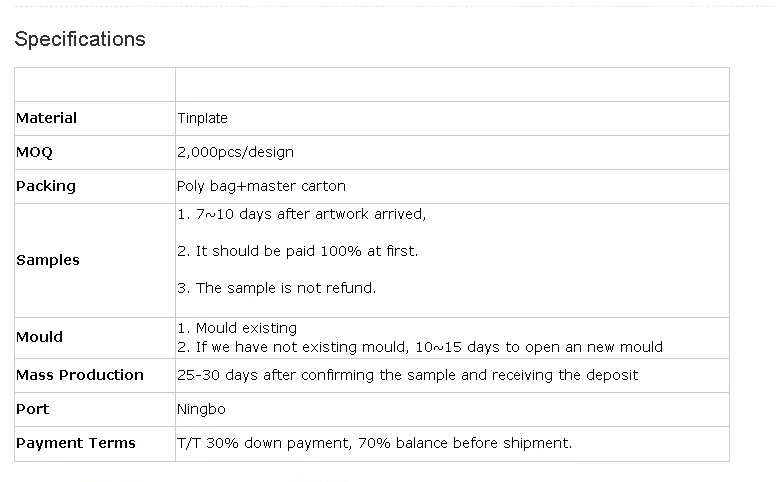The height and width of the screenshot is (482, 776).
Task: Click the Mould existing line
Action: [236, 328]
